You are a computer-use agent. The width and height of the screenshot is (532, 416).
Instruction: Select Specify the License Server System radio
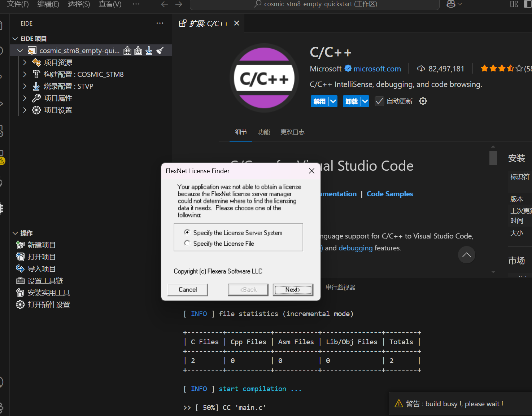point(187,232)
